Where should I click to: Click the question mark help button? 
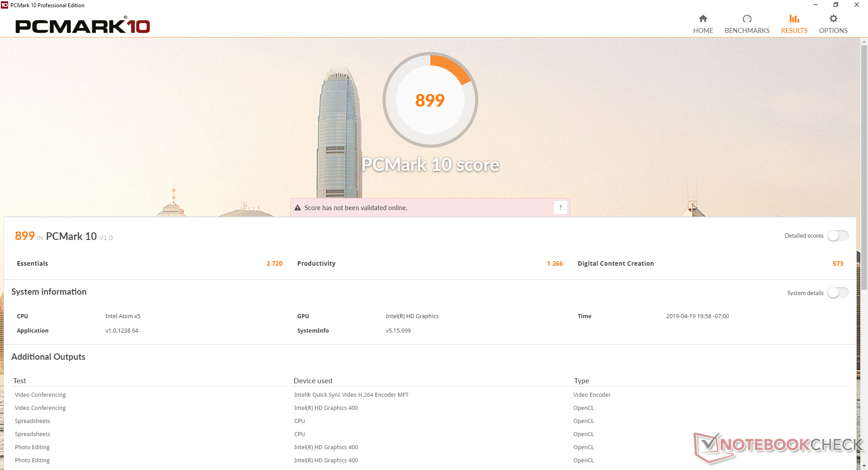click(560, 207)
